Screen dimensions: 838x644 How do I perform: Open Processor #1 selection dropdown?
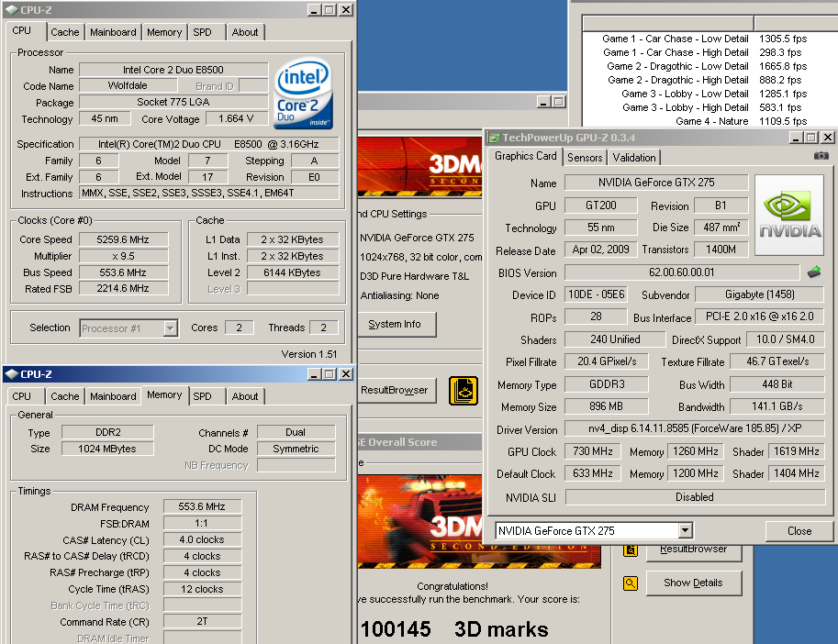(x=170, y=328)
